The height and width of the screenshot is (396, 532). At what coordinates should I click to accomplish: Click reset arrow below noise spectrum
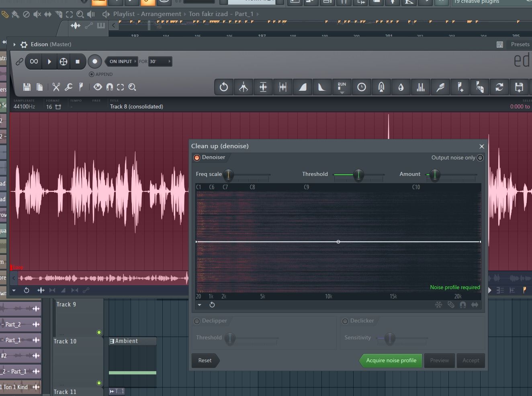pos(212,305)
